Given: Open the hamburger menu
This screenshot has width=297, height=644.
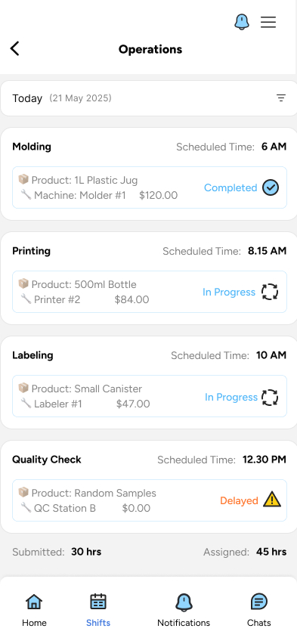Looking at the screenshot, I should click(x=268, y=22).
